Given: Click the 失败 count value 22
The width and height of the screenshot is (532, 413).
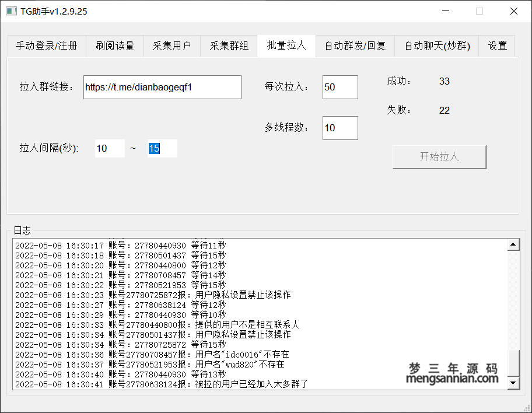Looking at the screenshot, I should 444,110.
